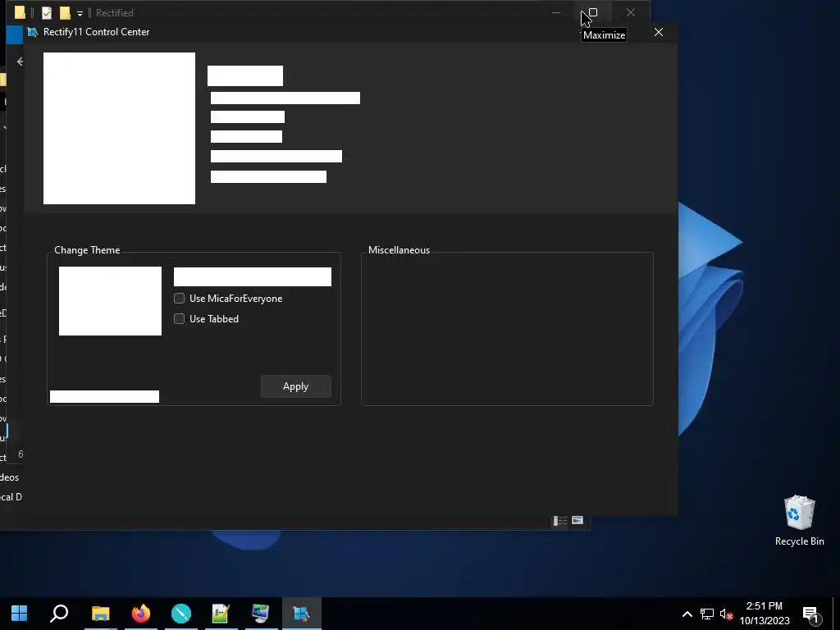
Task: Click the network icon in system tray
Action: tap(706, 614)
